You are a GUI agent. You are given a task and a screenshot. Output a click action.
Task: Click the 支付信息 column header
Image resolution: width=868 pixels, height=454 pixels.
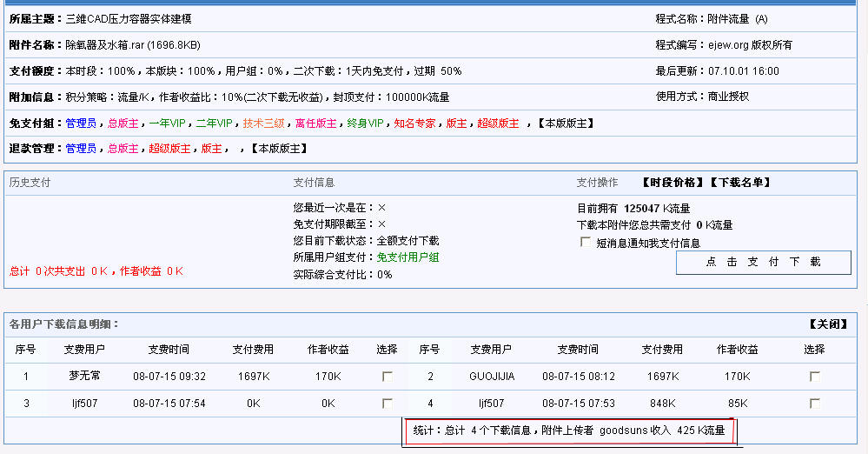pos(314,183)
